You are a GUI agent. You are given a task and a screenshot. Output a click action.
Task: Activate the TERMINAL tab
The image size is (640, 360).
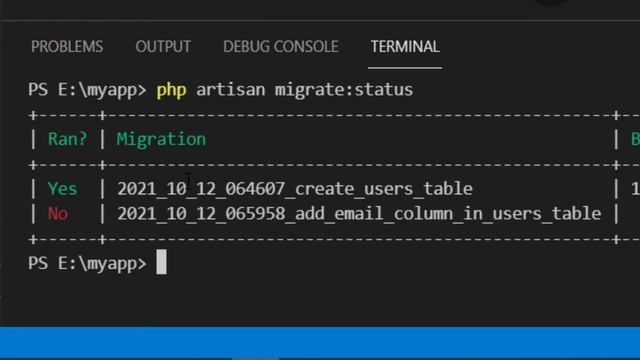[x=405, y=47]
